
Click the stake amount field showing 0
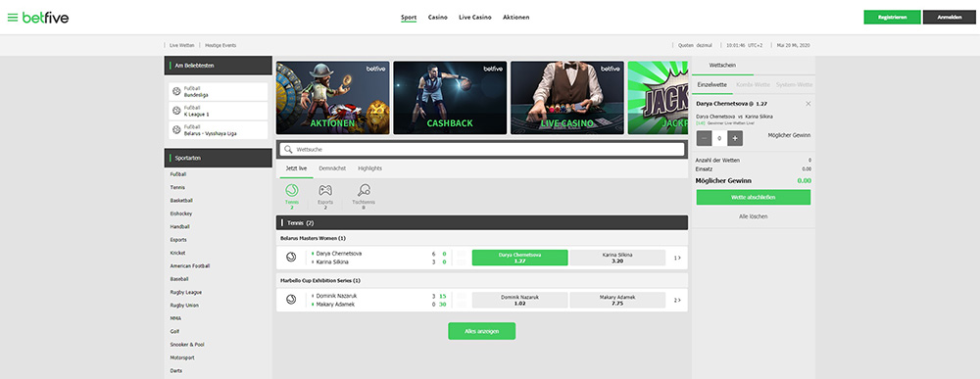(x=719, y=139)
